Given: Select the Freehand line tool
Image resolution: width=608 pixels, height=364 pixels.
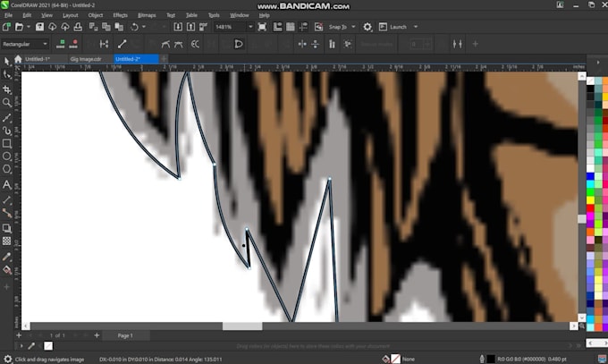Looking at the screenshot, I should [6, 117].
